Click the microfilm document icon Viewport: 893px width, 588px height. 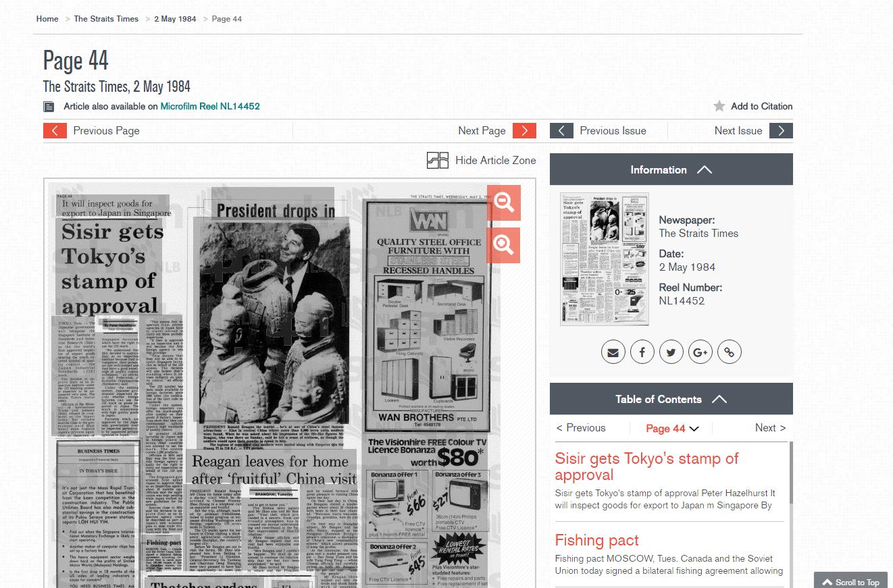(x=49, y=107)
